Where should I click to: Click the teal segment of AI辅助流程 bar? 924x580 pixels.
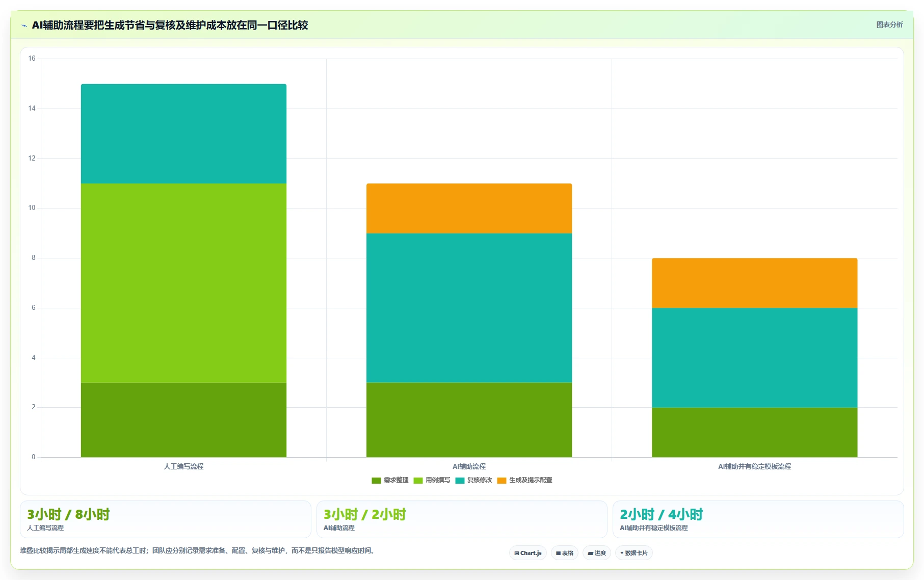469,308
